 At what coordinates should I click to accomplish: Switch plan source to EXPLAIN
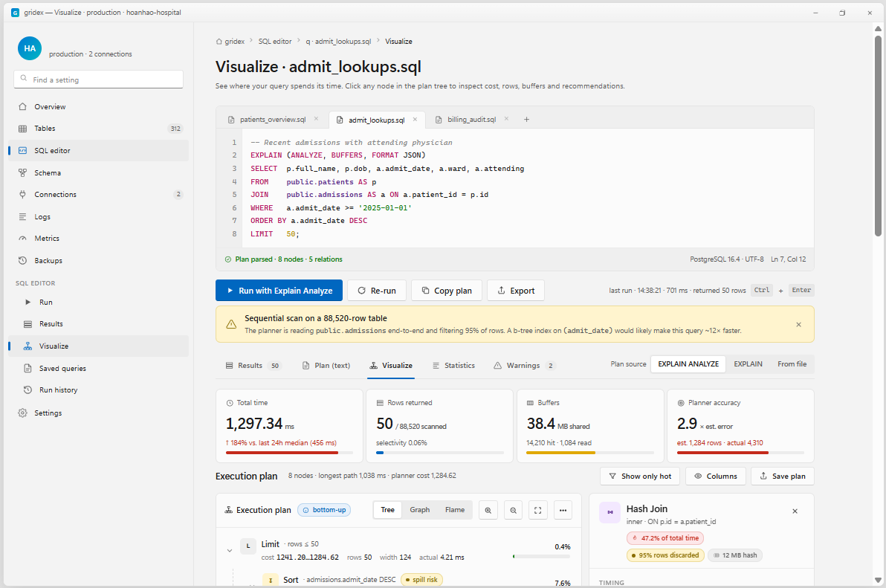pyautogui.click(x=748, y=364)
